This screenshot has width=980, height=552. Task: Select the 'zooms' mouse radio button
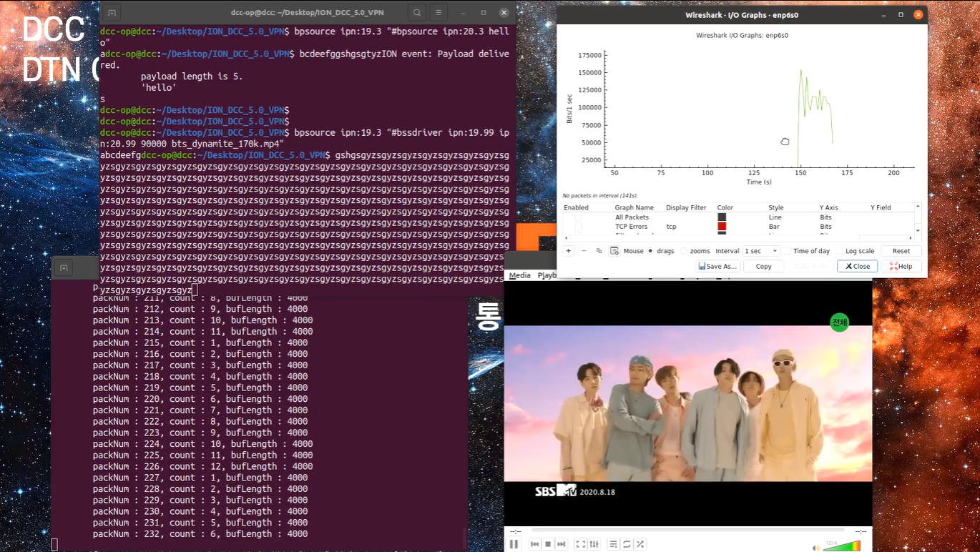684,251
